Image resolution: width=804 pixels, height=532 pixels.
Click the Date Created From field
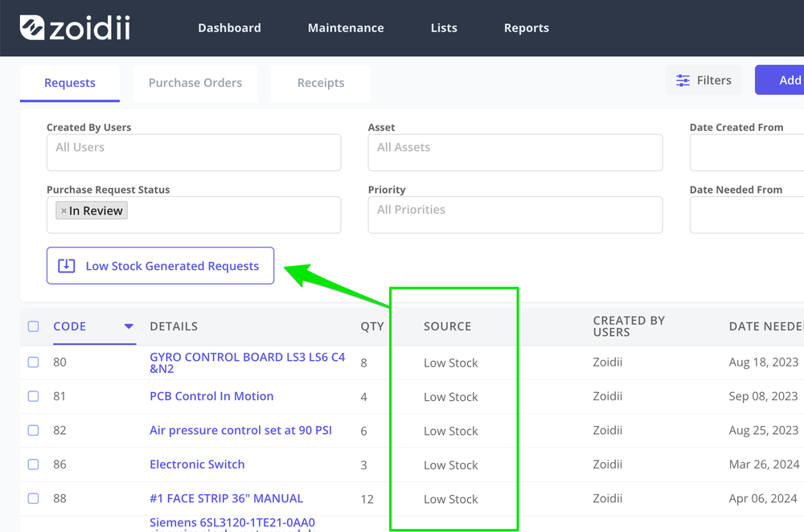click(x=747, y=153)
